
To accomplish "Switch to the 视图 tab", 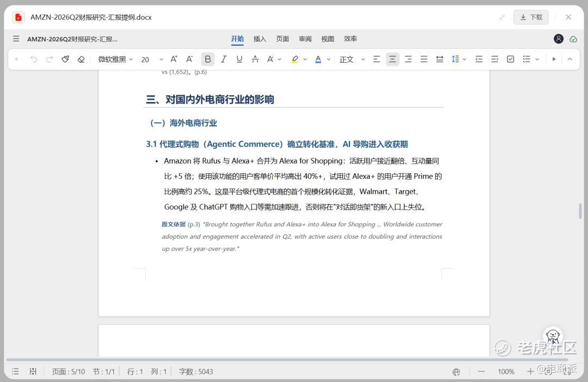I will click(328, 39).
